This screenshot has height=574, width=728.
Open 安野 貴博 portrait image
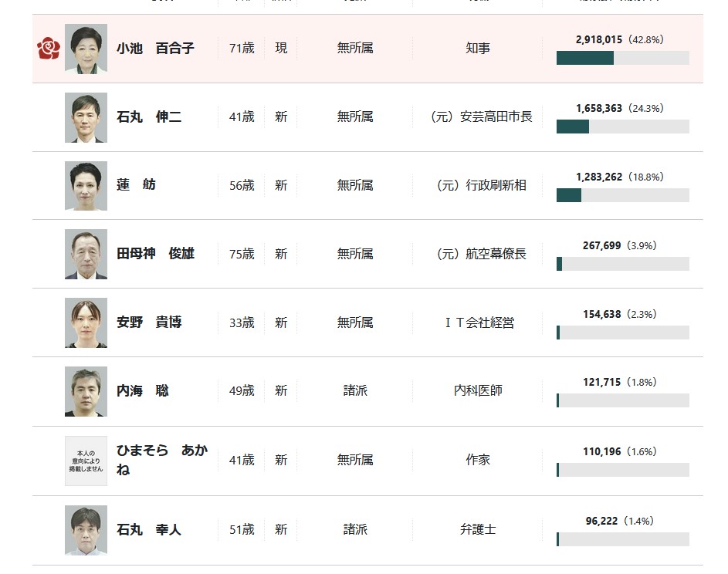click(86, 323)
